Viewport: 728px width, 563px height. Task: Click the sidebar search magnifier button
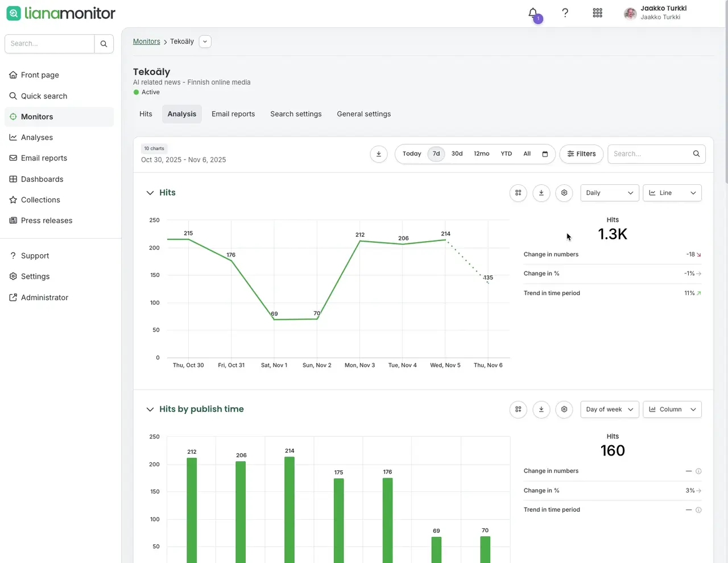pyautogui.click(x=104, y=44)
